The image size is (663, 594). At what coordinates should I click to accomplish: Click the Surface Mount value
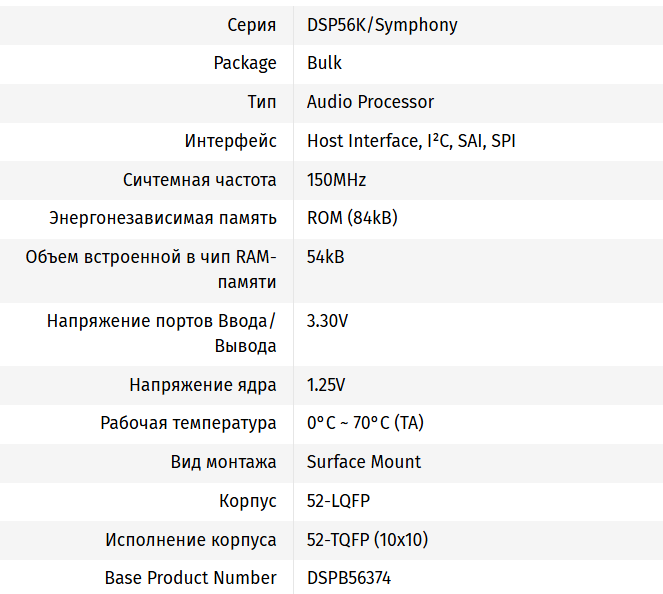(364, 462)
